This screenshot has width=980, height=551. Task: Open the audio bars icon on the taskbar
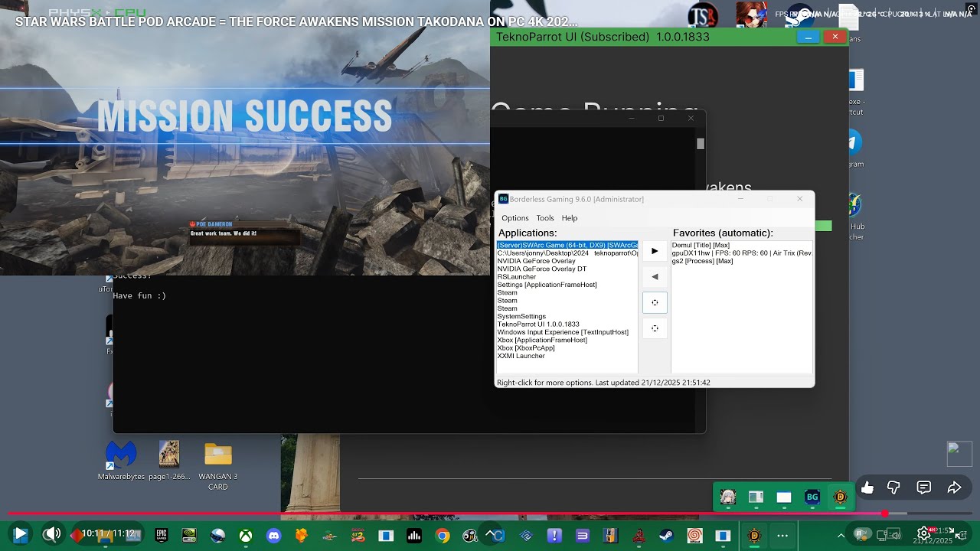[414, 536]
